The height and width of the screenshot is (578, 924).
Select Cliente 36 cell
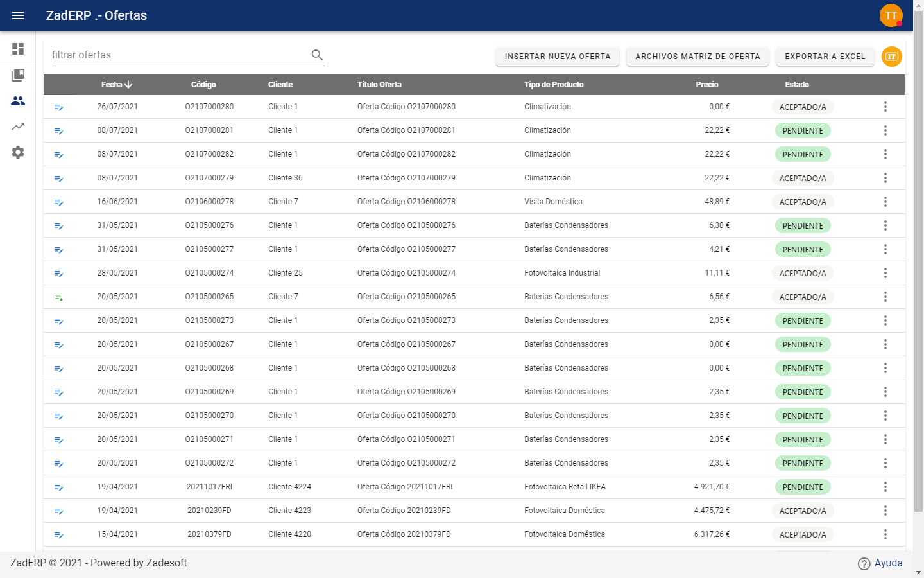pos(285,178)
